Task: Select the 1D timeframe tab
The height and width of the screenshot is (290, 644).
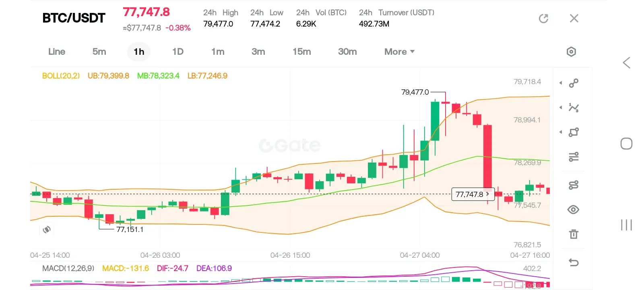Action: click(178, 52)
